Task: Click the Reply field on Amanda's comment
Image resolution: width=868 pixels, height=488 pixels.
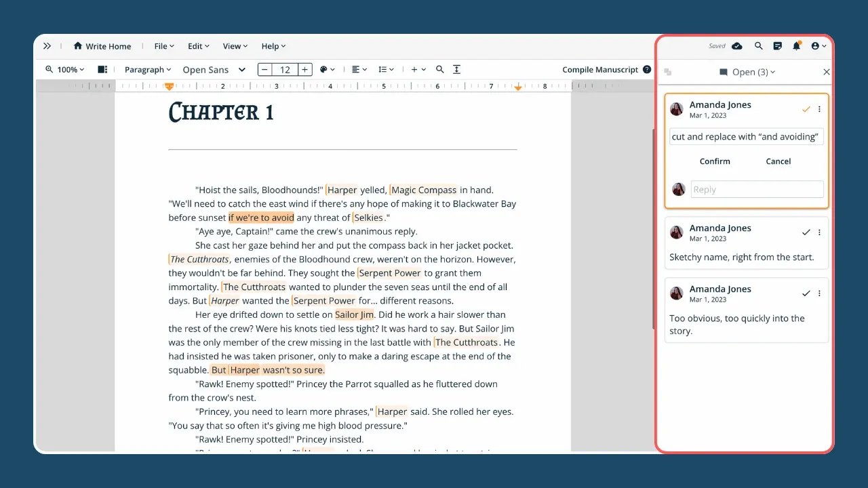Action: tap(756, 189)
